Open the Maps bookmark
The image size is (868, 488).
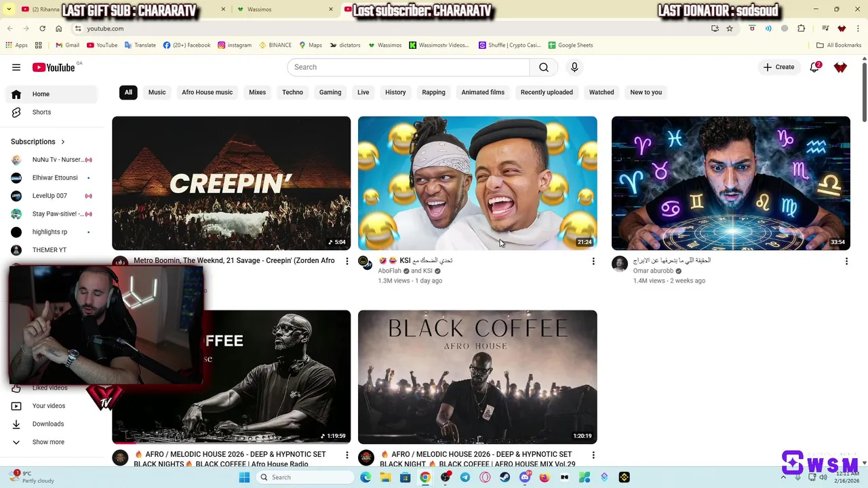click(x=311, y=45)
